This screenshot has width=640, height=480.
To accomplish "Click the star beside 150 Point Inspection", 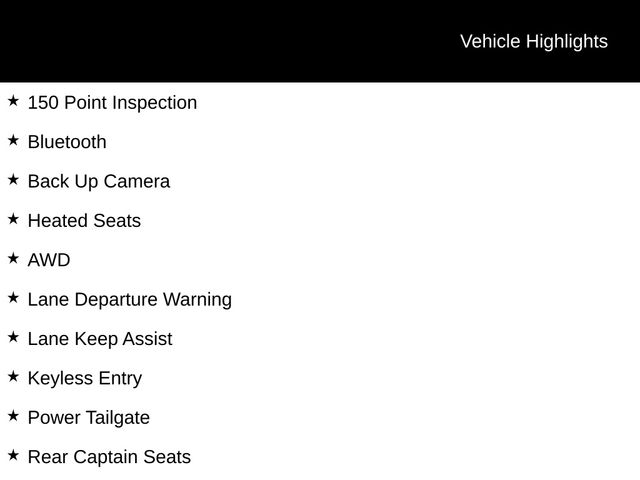I will [x=13, y=101].
